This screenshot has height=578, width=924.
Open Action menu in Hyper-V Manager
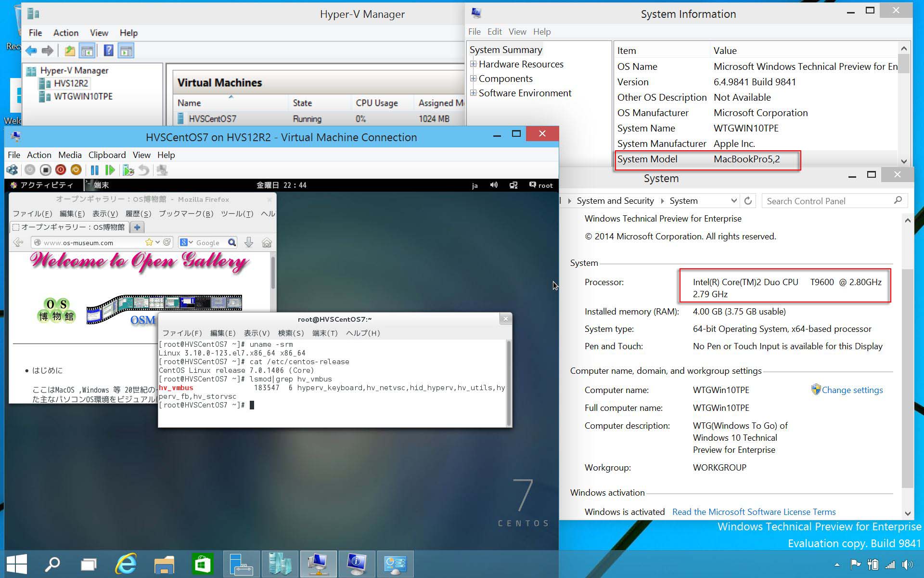(x=65, y=33)
